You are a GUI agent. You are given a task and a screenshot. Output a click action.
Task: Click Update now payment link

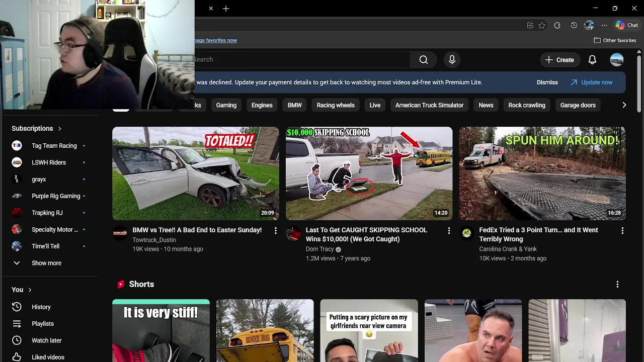(592, 82)
